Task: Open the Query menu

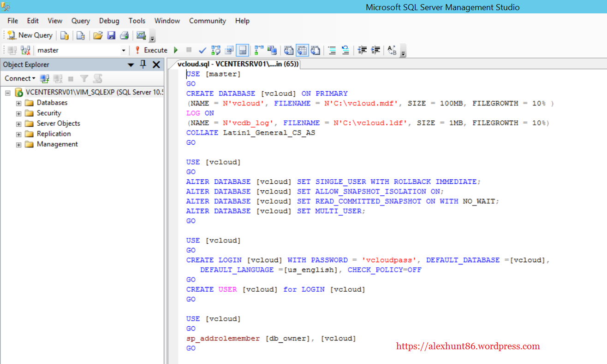Action: (x=81, y=21)
